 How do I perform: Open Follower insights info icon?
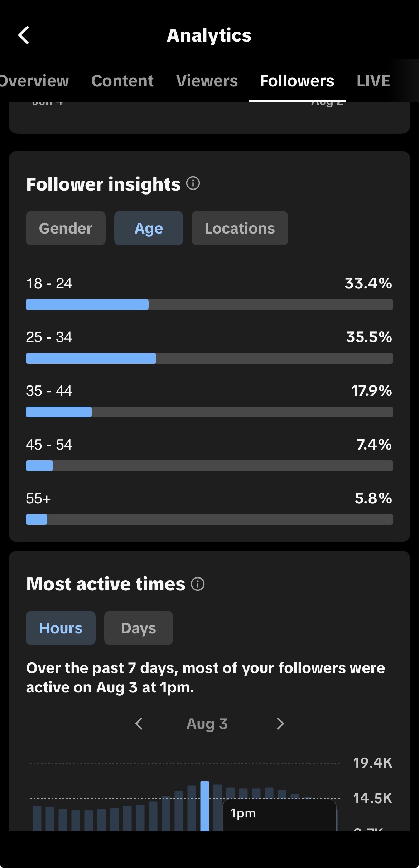click(x=193, y=183)
